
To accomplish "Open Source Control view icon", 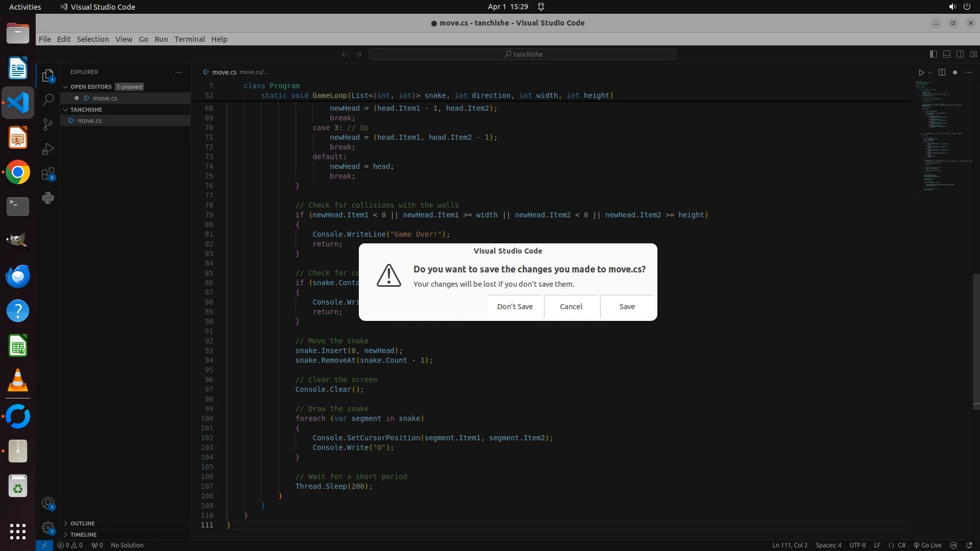I will (x=48, y=124).
